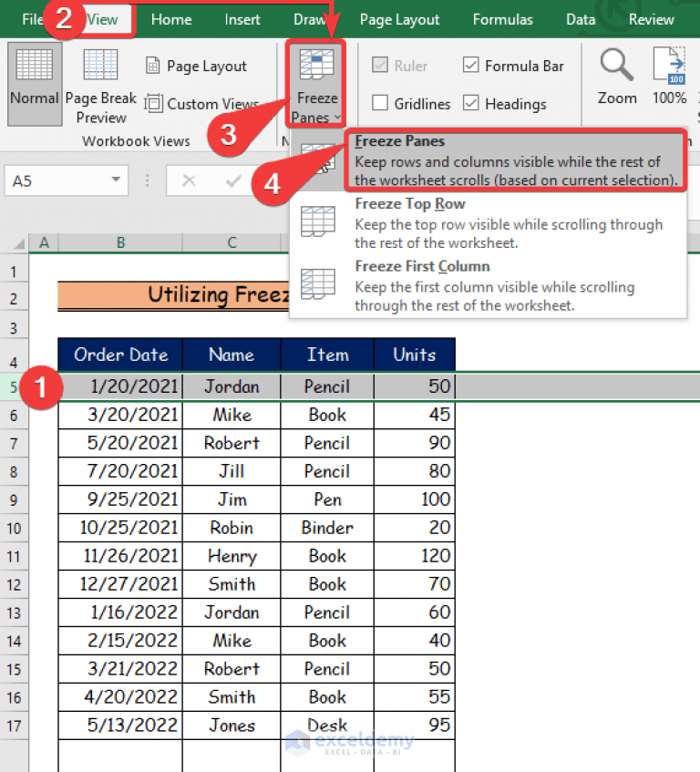Open the Data ribbon tab

pos(581,19)
